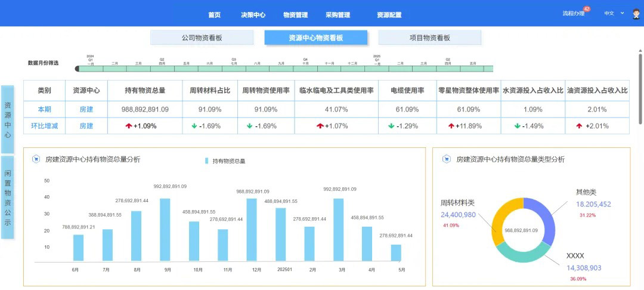Click the 202501 bar in the chart
644x290 pixels.
coord(280,235)
